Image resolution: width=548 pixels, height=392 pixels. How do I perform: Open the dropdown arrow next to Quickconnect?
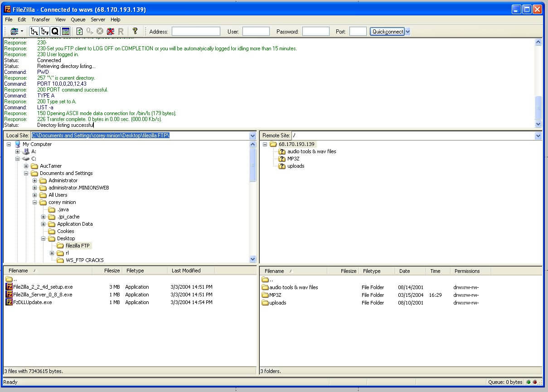pyautogui.click(x=407, y=31)
